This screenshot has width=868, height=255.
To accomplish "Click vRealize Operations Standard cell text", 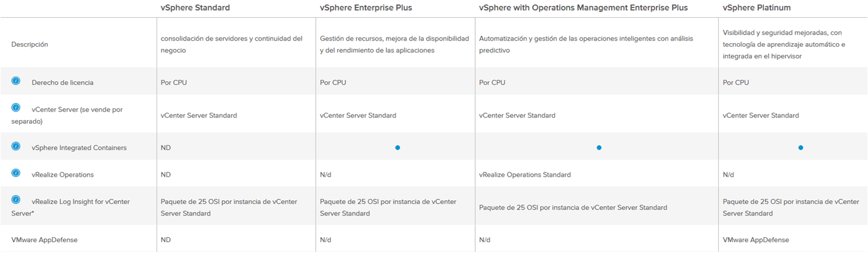I will (525, 175).
